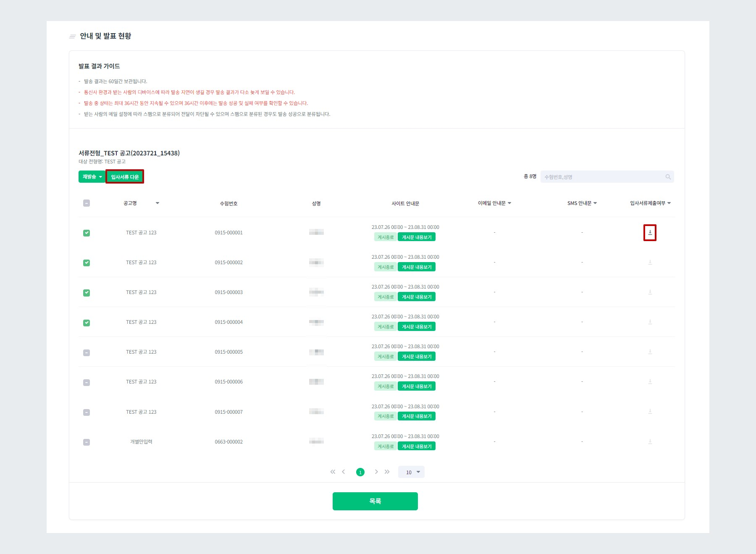Open the SMS 안내문 column filter
This screenshot has width=756, height=554.
pyautogui.click(x=595, y=203)
